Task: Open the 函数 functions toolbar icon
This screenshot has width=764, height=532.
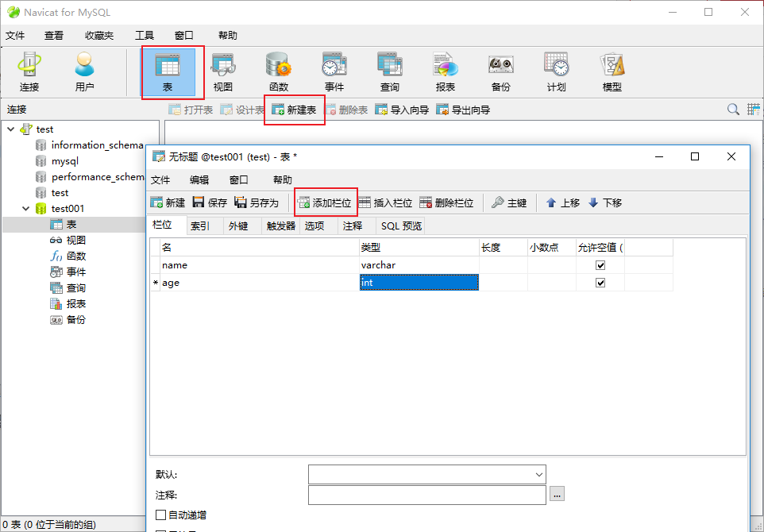Action: pos(279,72)
